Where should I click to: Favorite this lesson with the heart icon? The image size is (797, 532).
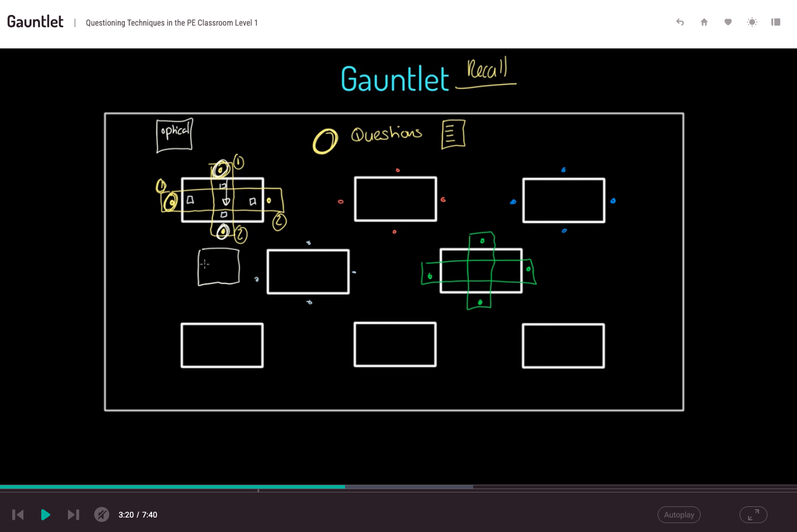(728, 22)
